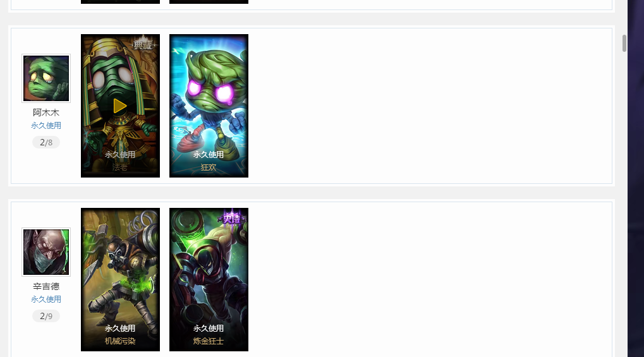Click 永久使用 link under 辛吉德
644x357 pixels.
(x=46, y=300)
